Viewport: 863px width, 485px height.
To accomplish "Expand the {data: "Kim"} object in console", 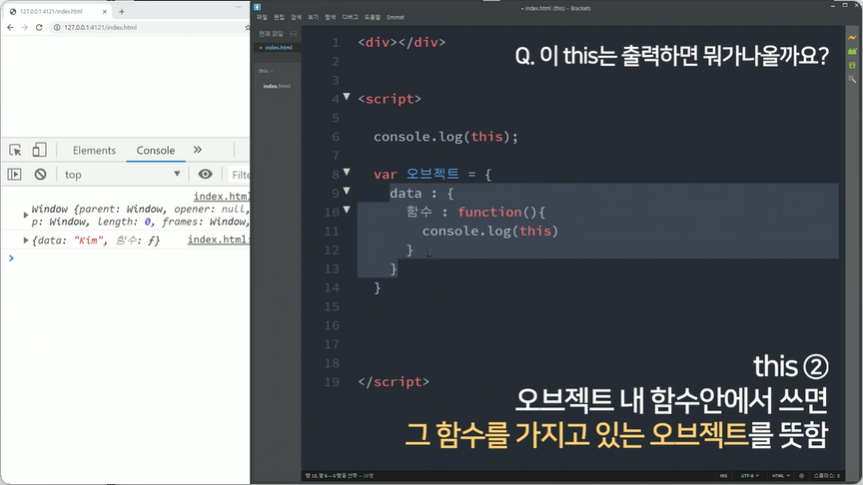I will coord(25,240).
